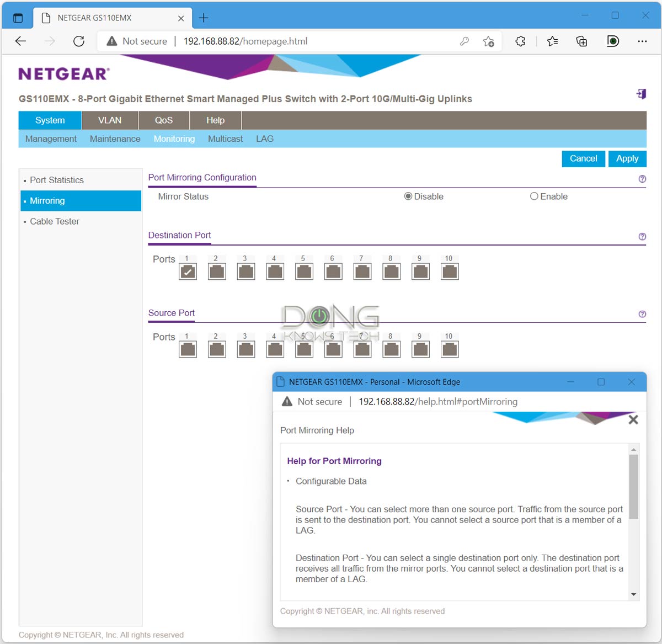Viewport: 662px width, 644px height.
Task: Open the VLAN tab
Action: point(110,120)
